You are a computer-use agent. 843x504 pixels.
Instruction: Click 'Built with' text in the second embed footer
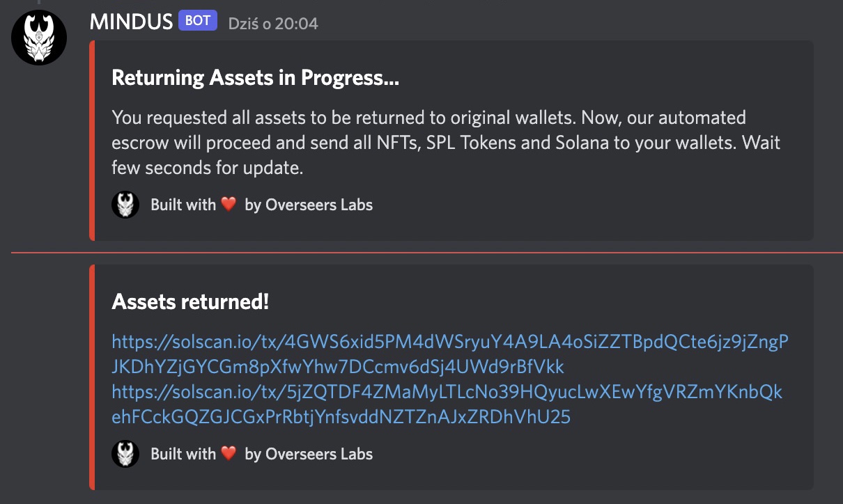[x=183, y=454]
